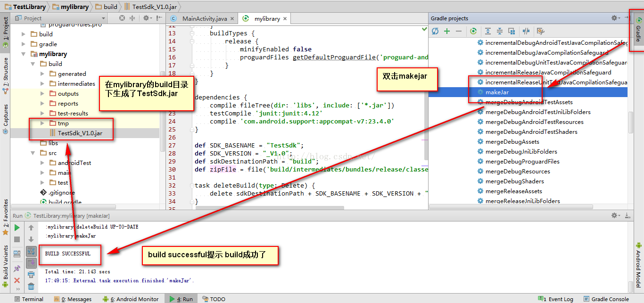Image resolution: width=644 pixels, height=303 pixels.
Task: Expand the generated folder
Action: click(x=43, y=74)
